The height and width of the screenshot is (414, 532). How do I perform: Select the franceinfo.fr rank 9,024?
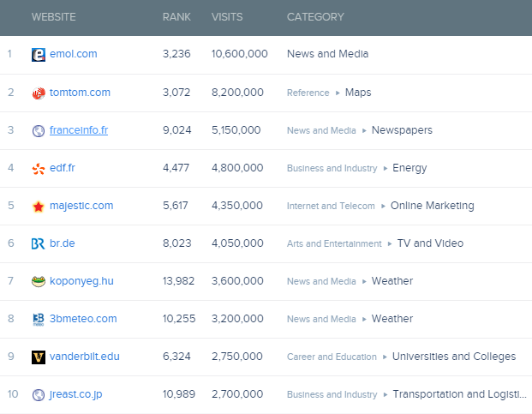(176, 130)
